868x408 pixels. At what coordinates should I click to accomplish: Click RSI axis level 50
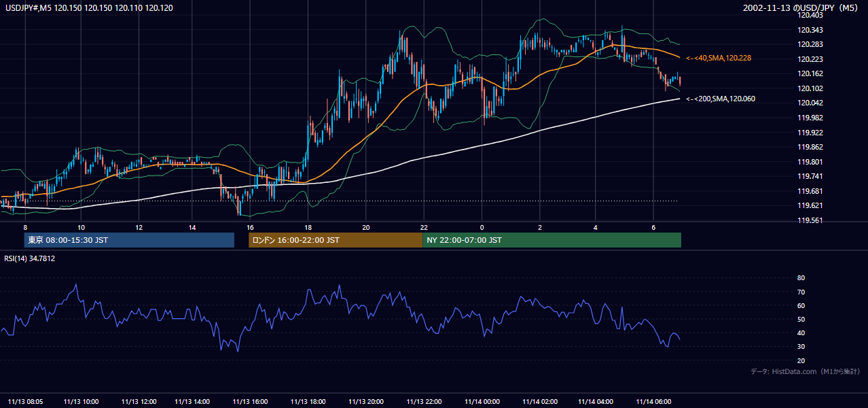[801, 319]
